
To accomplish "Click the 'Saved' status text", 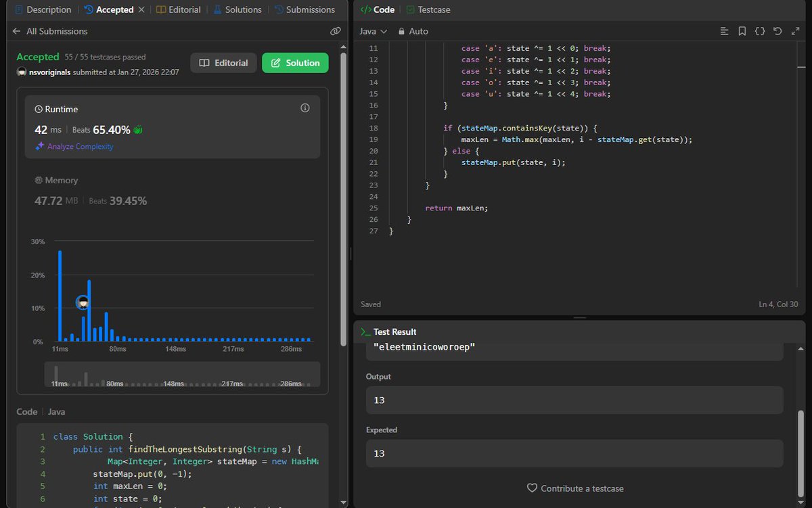I will (x=371, y=304).
